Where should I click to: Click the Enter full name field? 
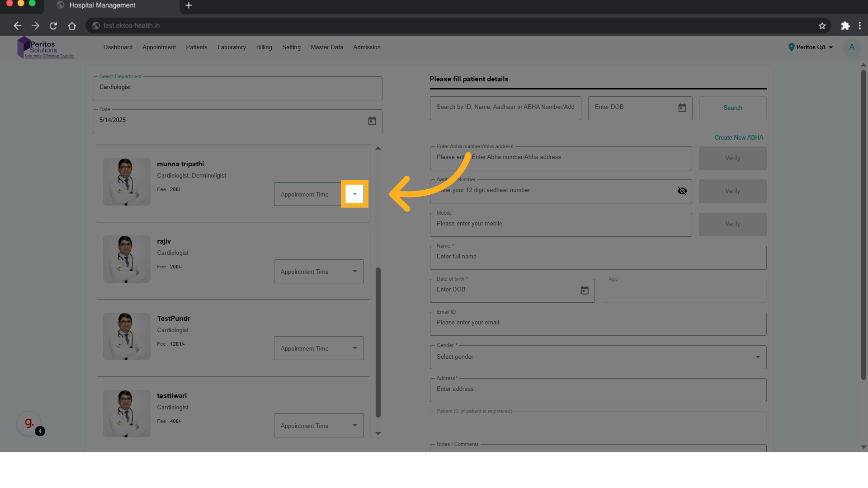(x=598, y=257)
